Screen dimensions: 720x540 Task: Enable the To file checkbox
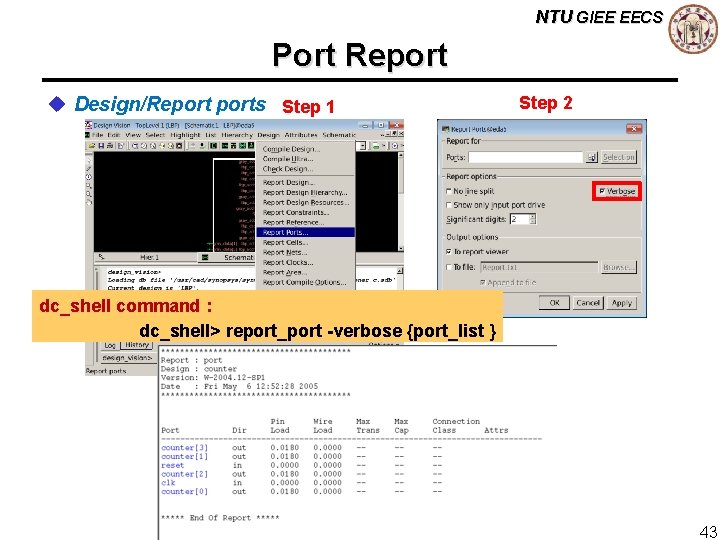[x=449, y=267]
